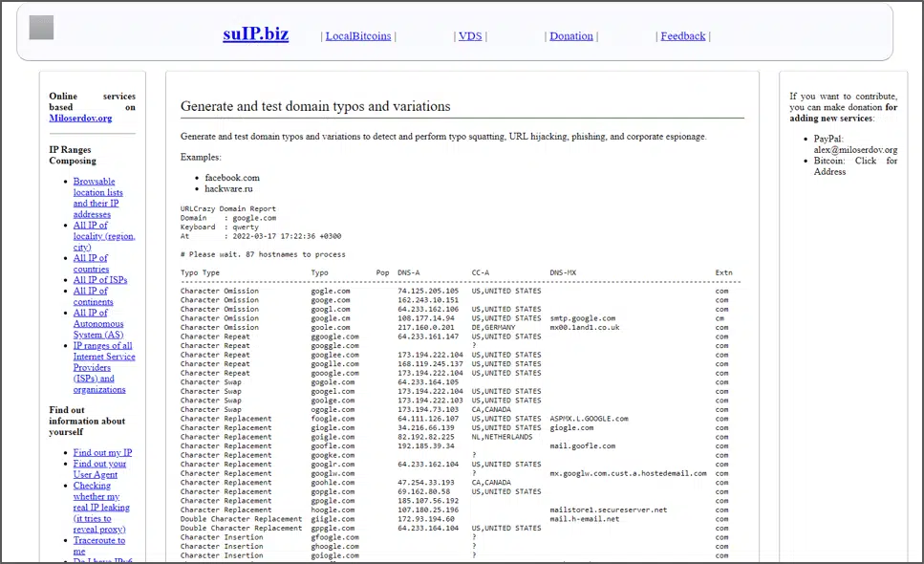The height and width of the screenshot is (564, 924).
Task: Click the IP Ranges Composing sidebar heading
Action: click(73, 155)
